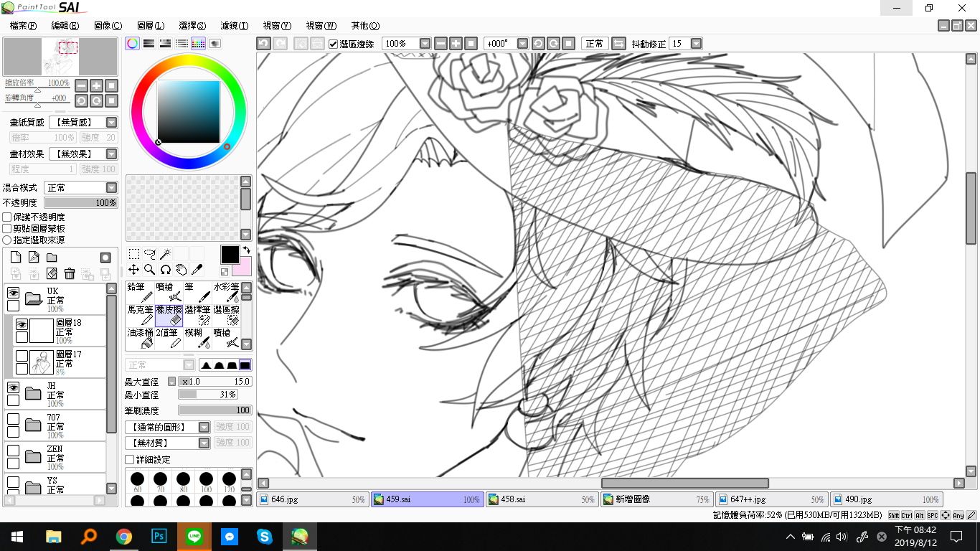Select the eyedropper color picker tool
Screen dimensions: 980x551
click(x=197, y=270)
